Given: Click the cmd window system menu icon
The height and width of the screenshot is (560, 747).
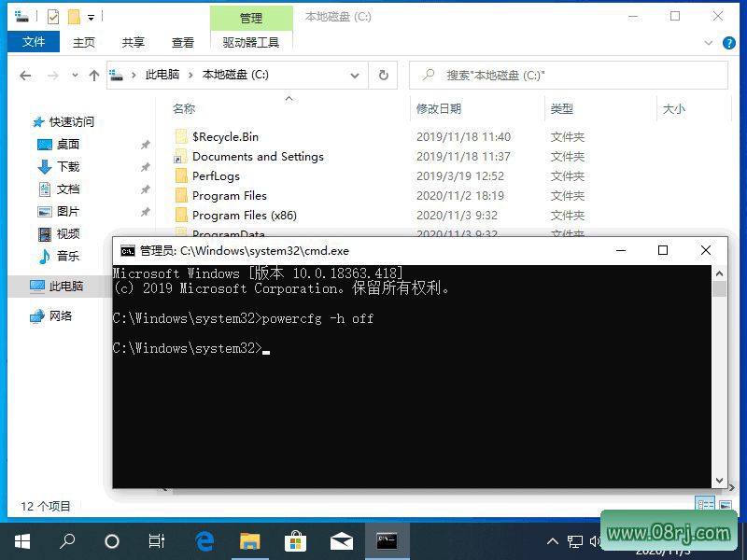Looking at the screenshot, I should point(127,250).
